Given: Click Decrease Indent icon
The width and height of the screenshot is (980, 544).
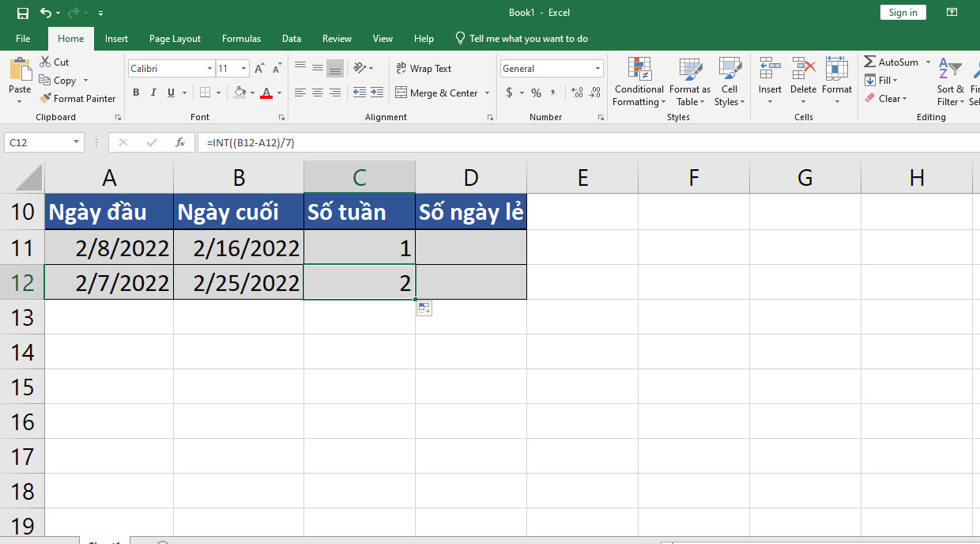Looking at the screenshot, I should (x=360, y=93).
